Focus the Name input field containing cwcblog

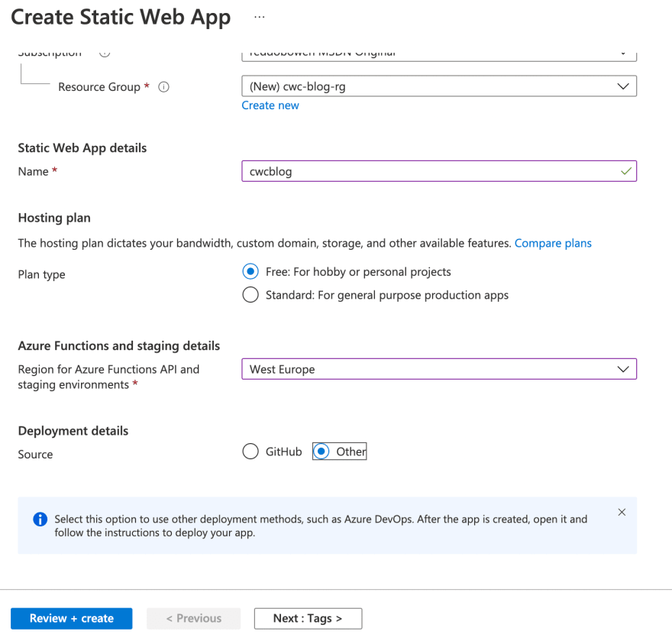click(x=439, y=171)
